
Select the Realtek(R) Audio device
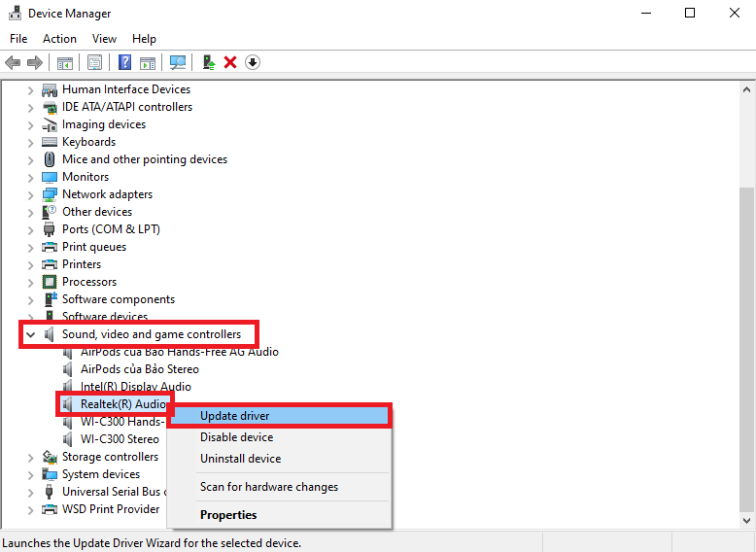(123, 404)
